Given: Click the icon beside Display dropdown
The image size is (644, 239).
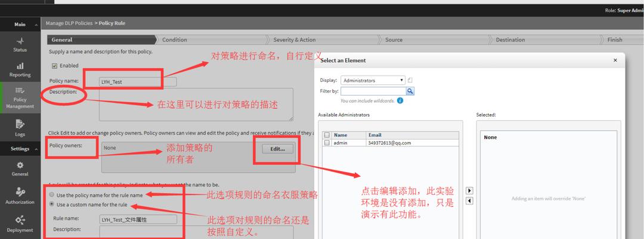Looking at the screenshot, I should tap(410, 80).
